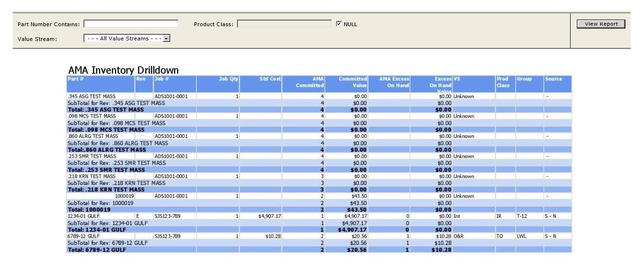Open the All Value Streams dropdown

(x=127, y=39)
